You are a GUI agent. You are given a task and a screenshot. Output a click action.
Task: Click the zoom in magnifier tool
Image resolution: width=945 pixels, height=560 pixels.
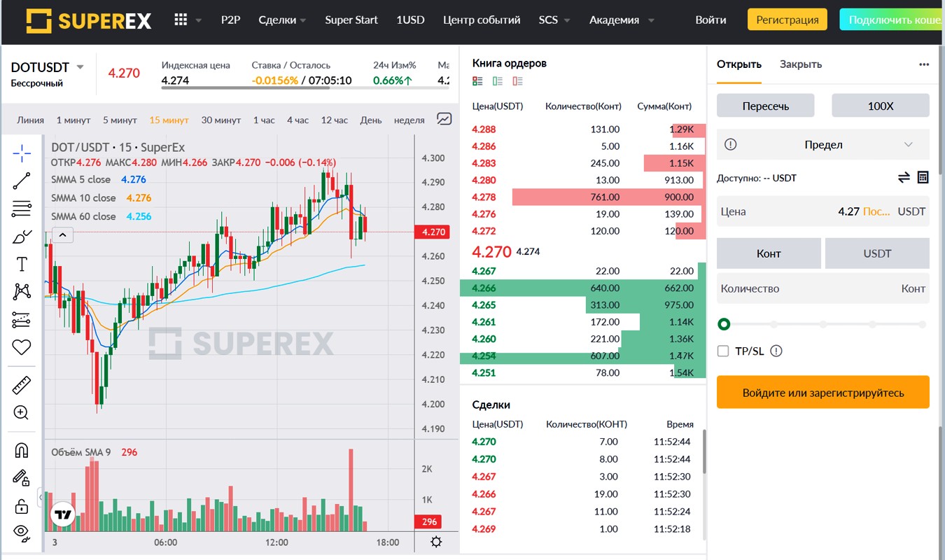pyautogui.click(x=22, y=413)
